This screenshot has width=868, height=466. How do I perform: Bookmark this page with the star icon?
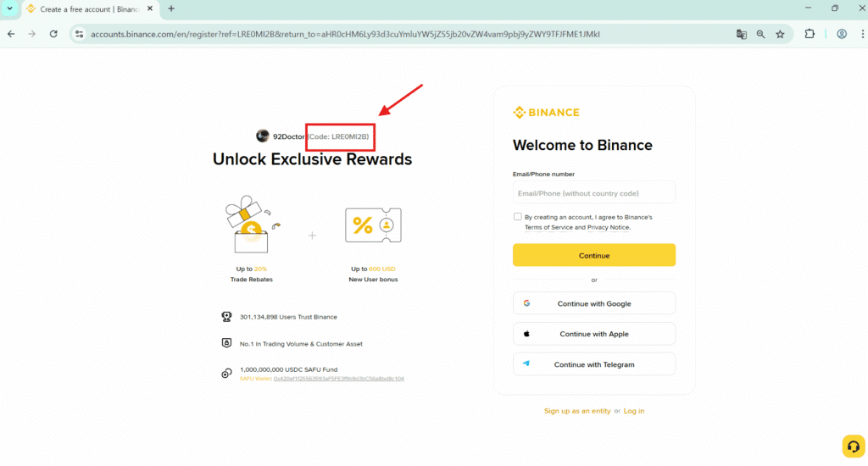coord(780,34)
